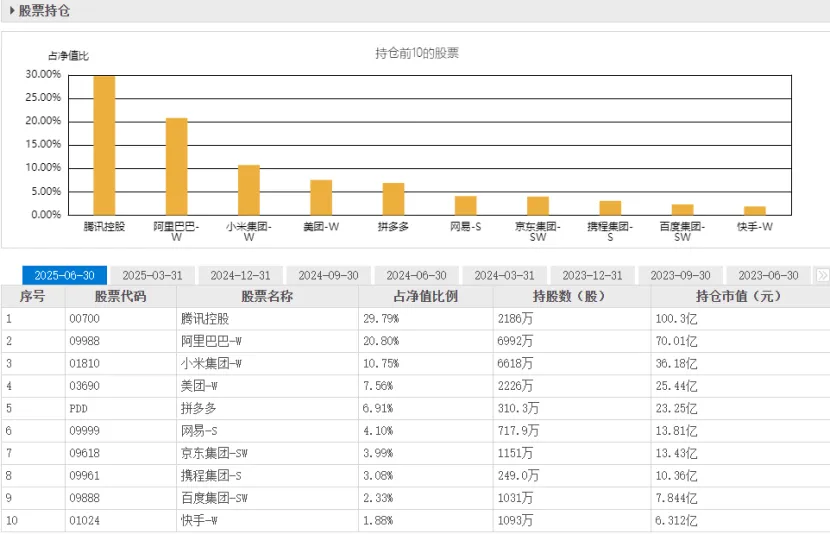The width and height of the screenshot is (830, 534).
Task: Select the 2025-06-30 date tab
Action: [x=65, y=275]
